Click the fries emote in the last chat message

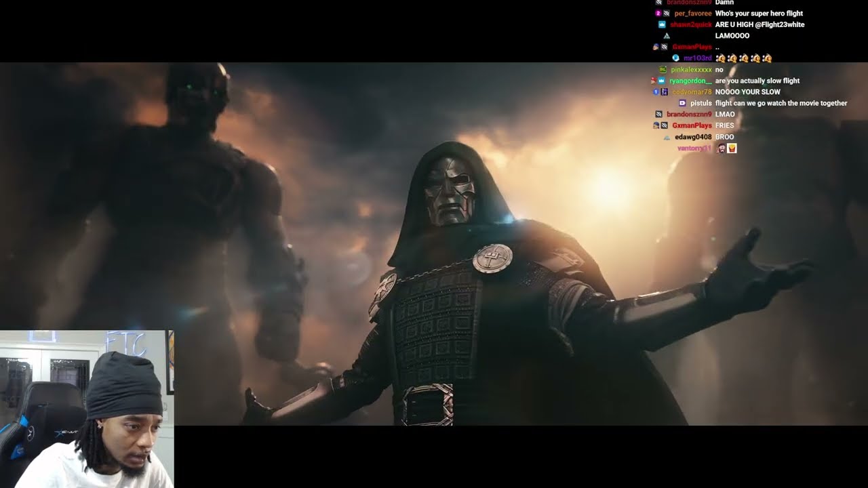[x=732, y=148]
